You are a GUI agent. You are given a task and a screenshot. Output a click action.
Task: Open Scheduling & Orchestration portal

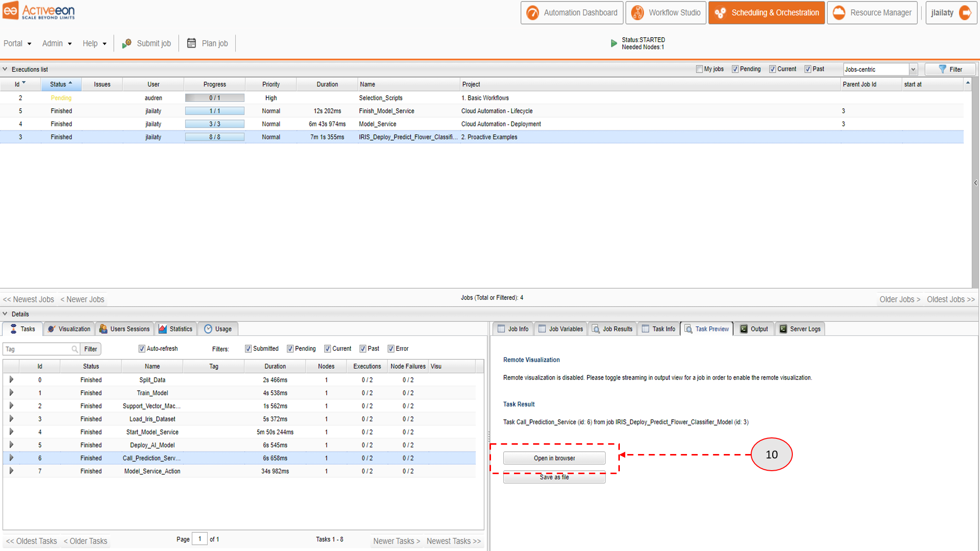click(766, 13)
